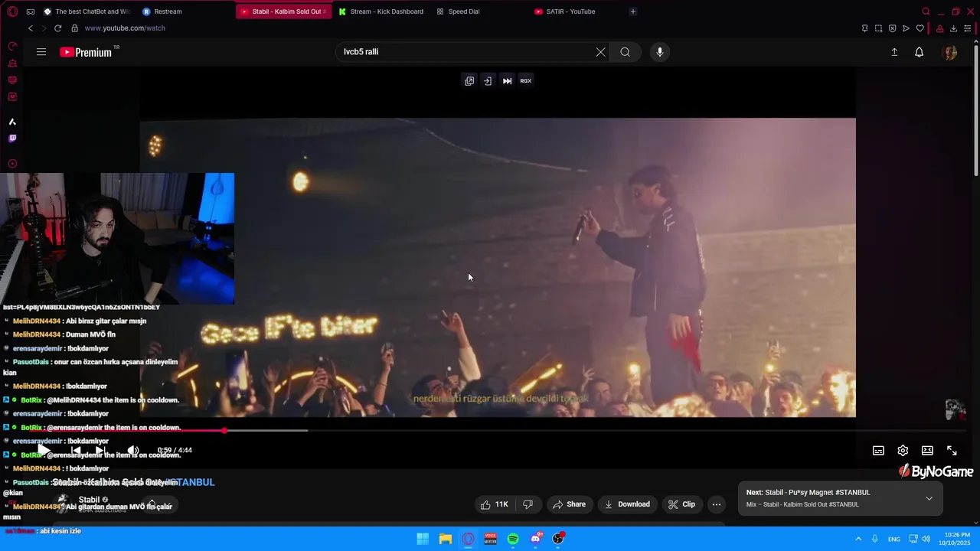The image size is (980, 551).
Task: Like the video with 11K likes
Action: pos(494,504)
